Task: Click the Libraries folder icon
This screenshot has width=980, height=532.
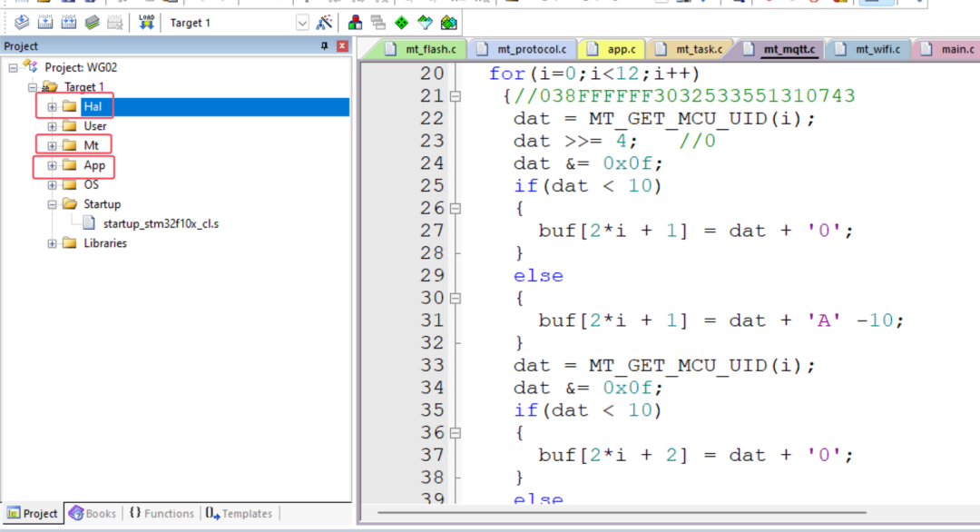Action: 70,242
